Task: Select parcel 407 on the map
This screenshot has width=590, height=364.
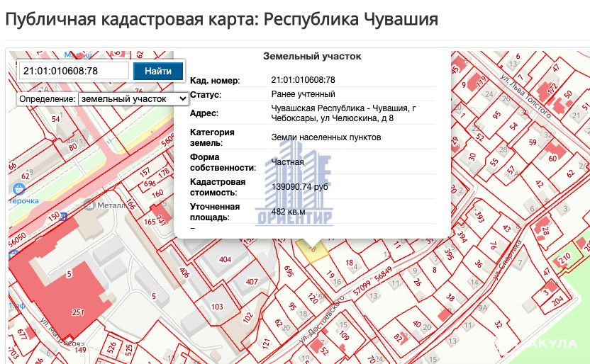Action: coord(251,281)
